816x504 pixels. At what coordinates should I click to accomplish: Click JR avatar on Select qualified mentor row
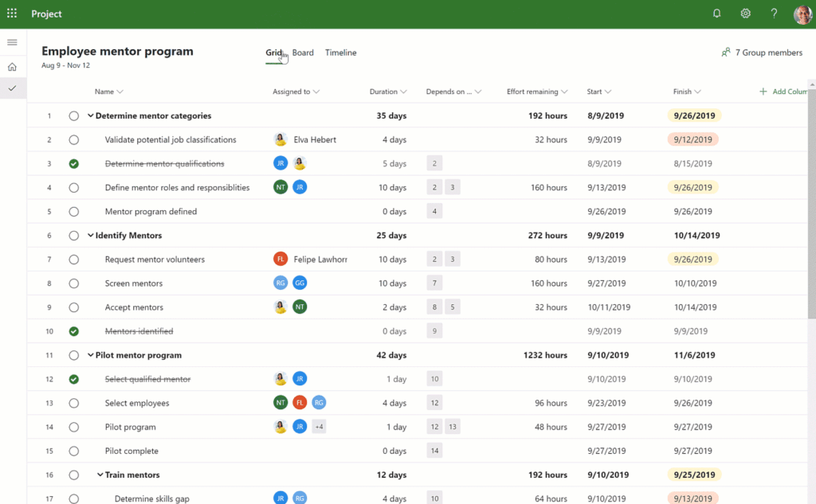pos(300,379)
